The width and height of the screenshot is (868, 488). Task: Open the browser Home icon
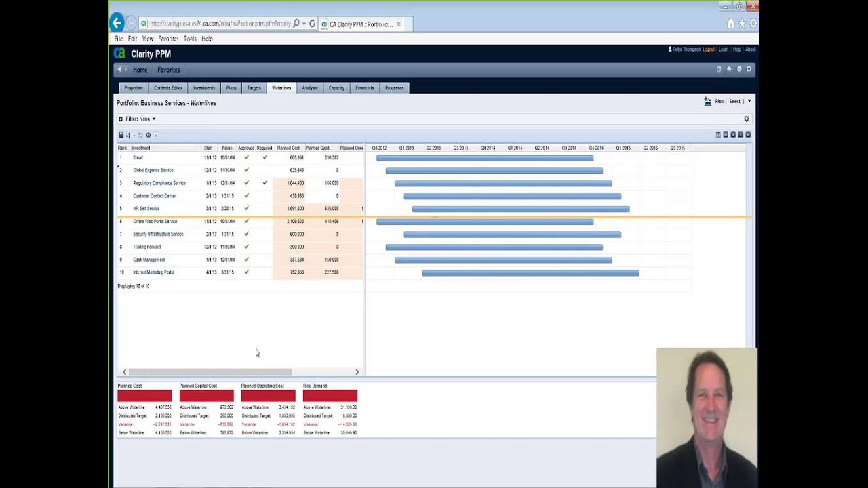click(x=730, y=24)
